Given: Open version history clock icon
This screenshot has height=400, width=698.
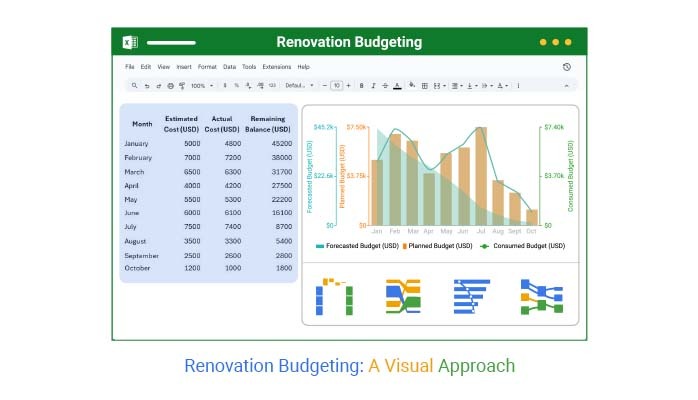Looking at the screenshot, I should coord(567,67).
